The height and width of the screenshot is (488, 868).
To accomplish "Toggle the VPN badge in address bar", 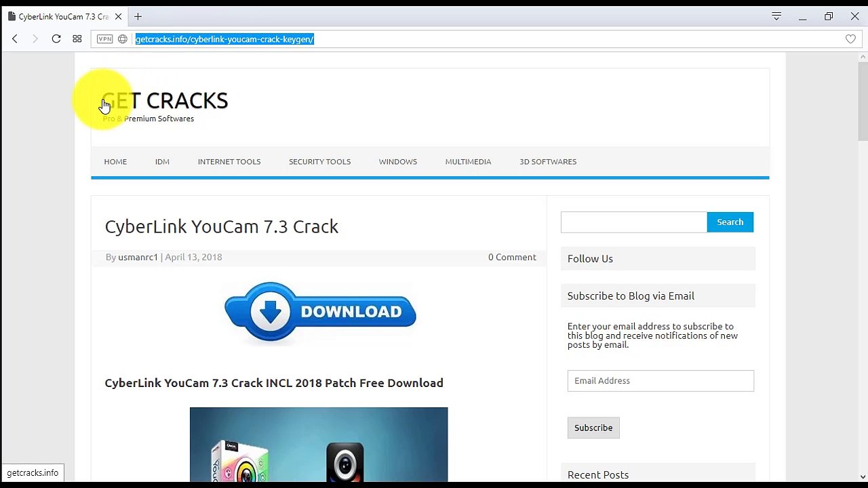I will click(x=104, y=39).
